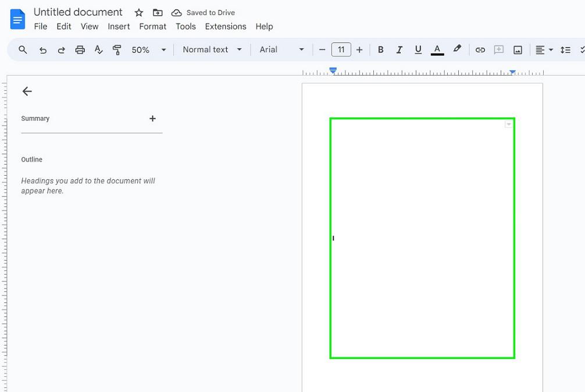The width and height of the screenshot is (585, 392).
Task: Open the Insert menu
Action: click(119, 27)
